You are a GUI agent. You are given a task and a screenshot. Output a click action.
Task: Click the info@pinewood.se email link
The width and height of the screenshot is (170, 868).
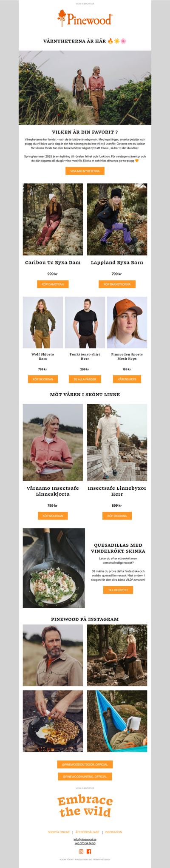click(x=85, y=840)
